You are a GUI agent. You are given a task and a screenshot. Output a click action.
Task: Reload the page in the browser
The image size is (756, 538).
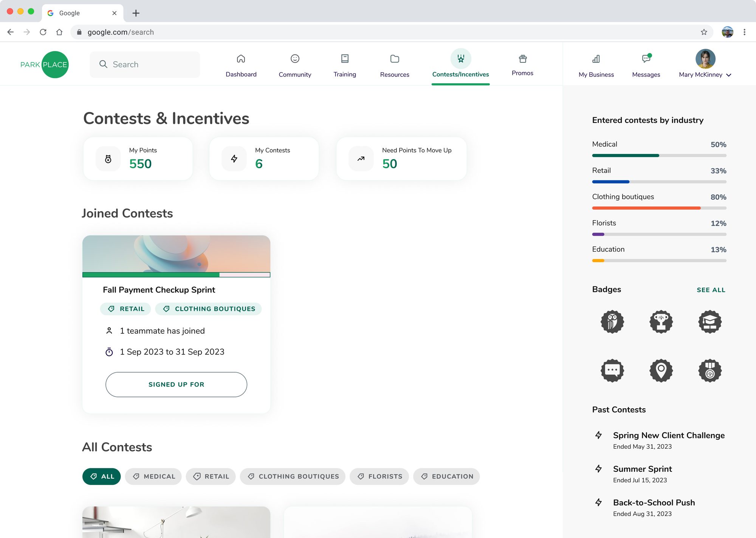click(43, 32)
